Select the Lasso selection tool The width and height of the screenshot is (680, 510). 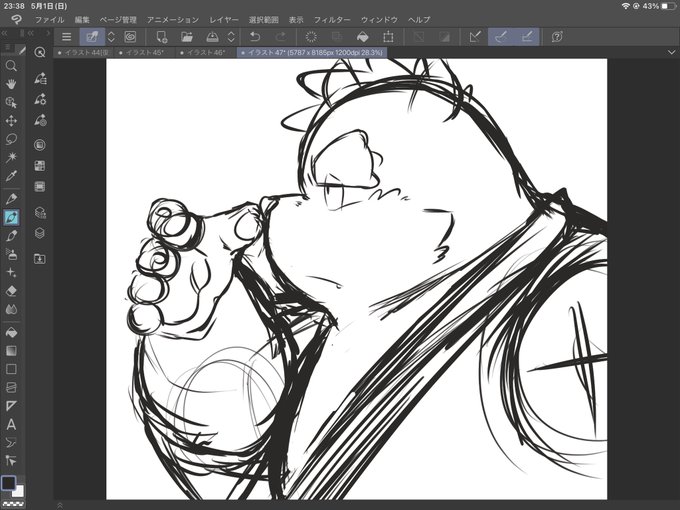click(x=11, y=139)
